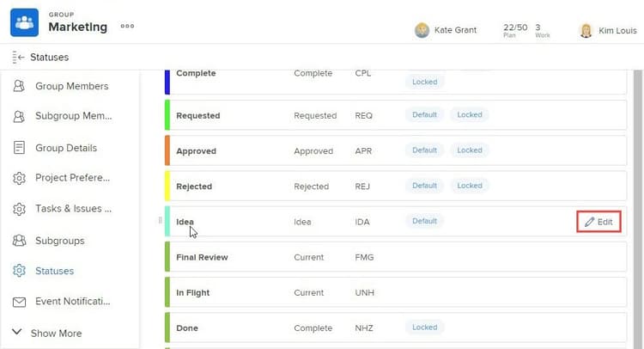Click the yellow Rejected status color bar

[x=167, y=186]
